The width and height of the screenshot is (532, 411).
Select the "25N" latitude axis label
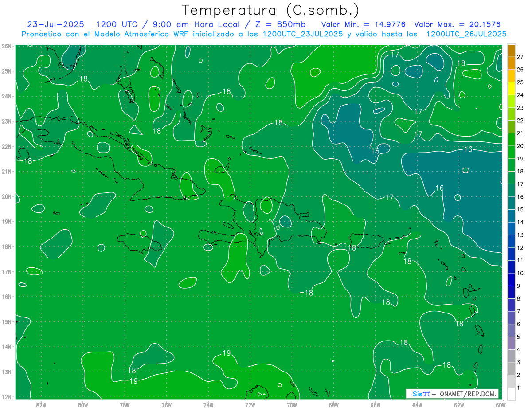7,71
